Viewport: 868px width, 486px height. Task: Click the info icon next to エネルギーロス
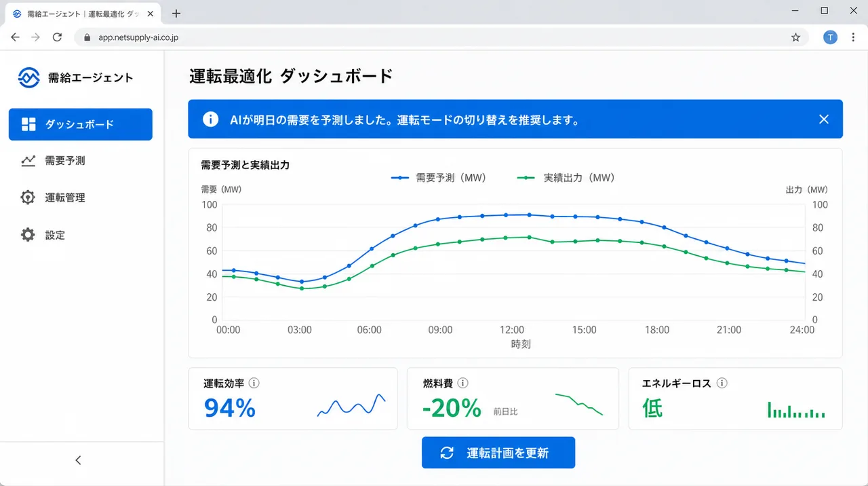[x=722, y=384]
